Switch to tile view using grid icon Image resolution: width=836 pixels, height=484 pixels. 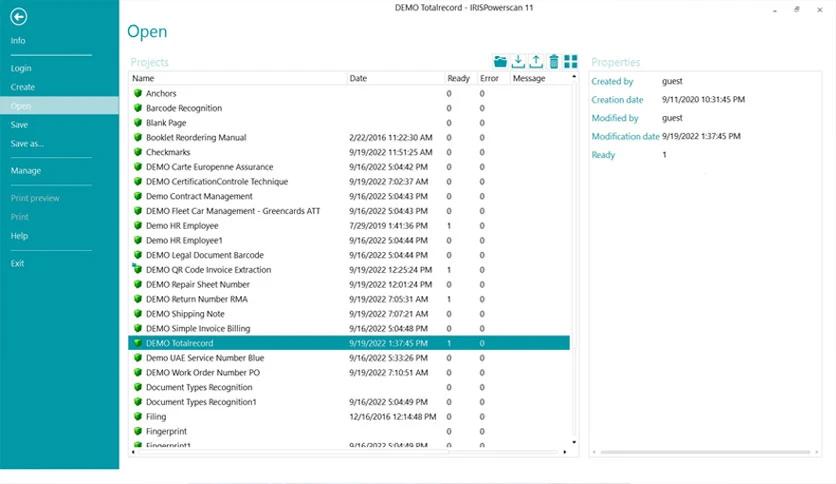[570, 62]
